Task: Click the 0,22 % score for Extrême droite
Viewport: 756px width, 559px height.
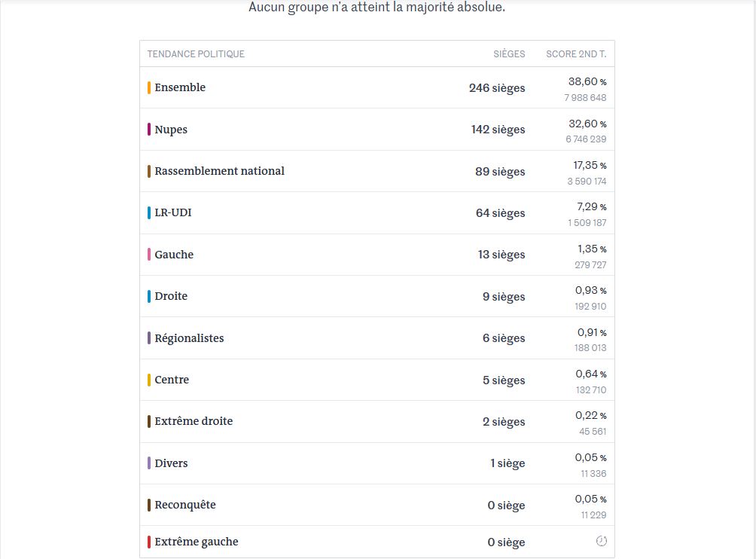Action: [x=590, y=415]
